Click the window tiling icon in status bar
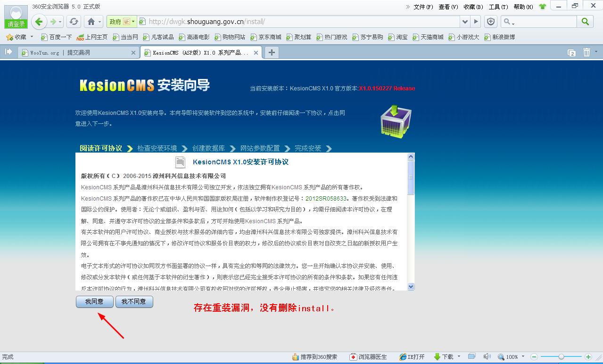Image resolution: width=603 pixels, height=364 pixels. (471, 356)
